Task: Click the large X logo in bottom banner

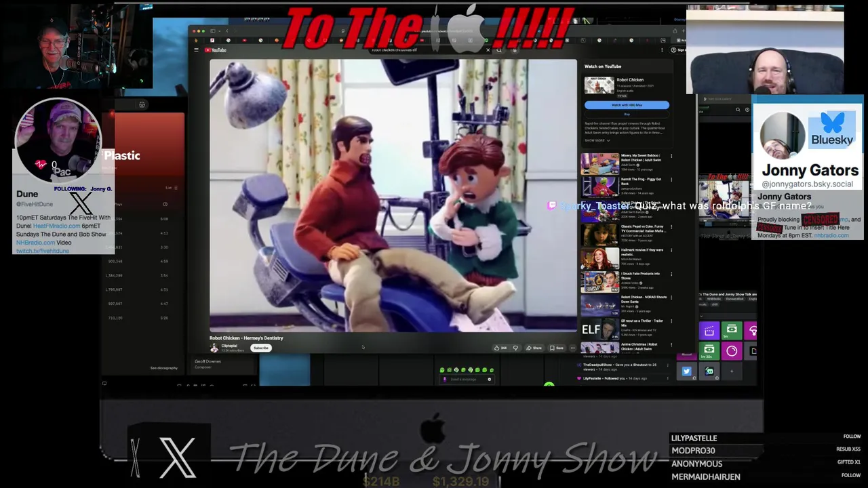Action: 178,457
